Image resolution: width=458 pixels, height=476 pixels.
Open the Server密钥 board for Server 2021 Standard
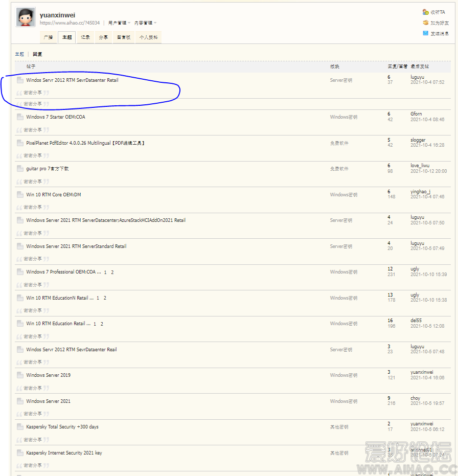coord(341,246)
